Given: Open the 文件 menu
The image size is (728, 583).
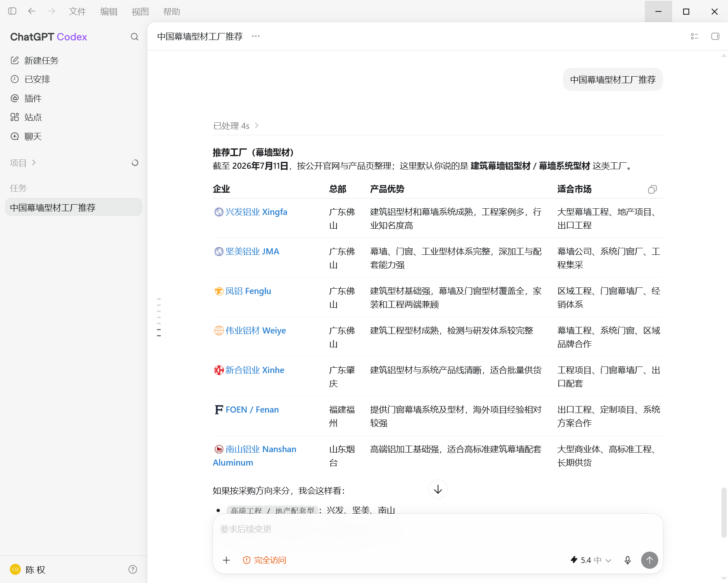Looking at the screenshot, I should pos(77,12).
